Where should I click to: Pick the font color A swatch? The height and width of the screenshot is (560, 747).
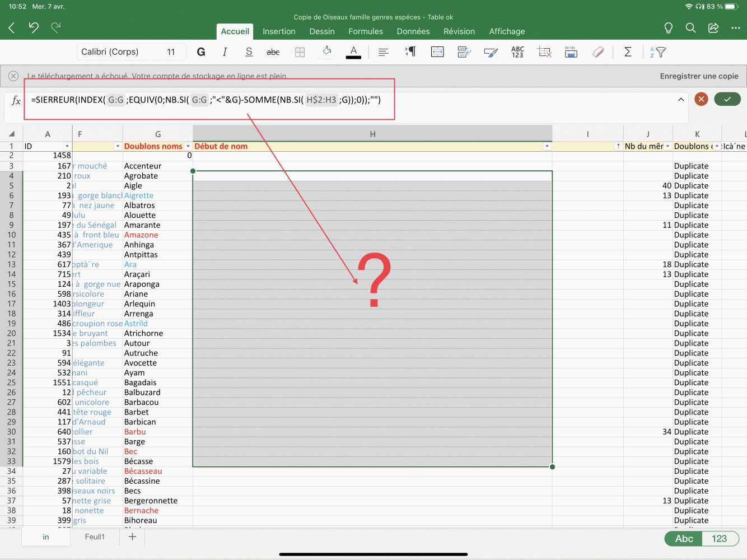click(353, 52)
